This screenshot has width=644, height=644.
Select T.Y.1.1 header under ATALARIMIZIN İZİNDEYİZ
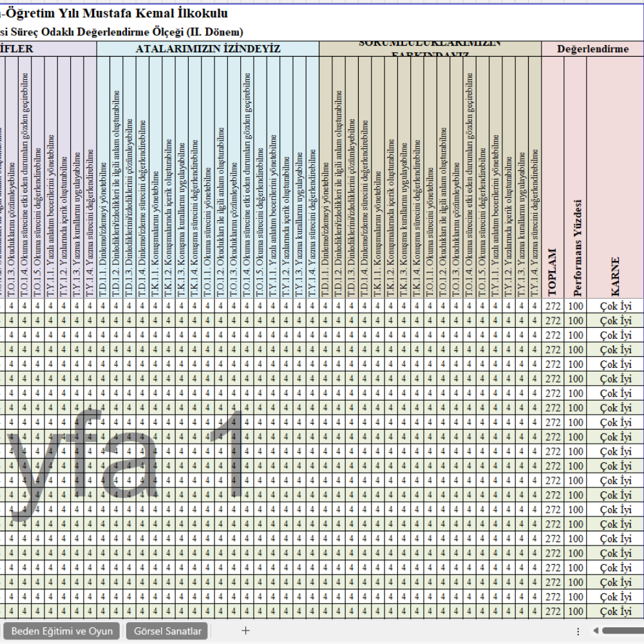[x=273, y=178]
